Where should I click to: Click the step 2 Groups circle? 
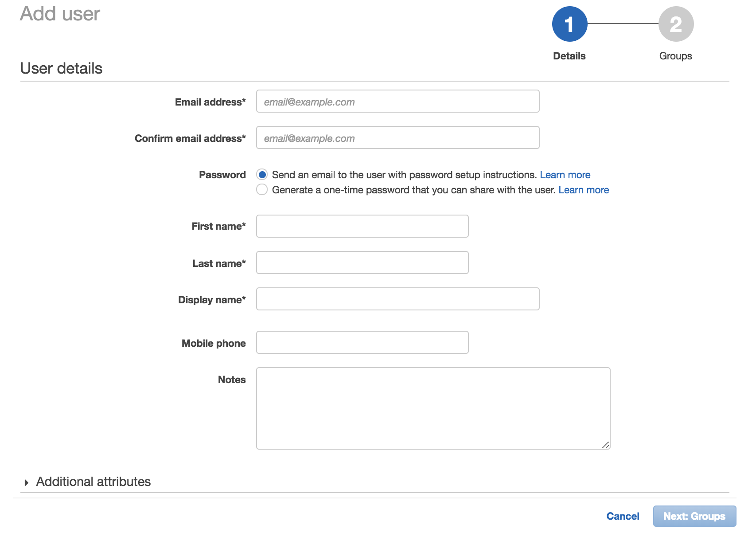coord(676,24)
